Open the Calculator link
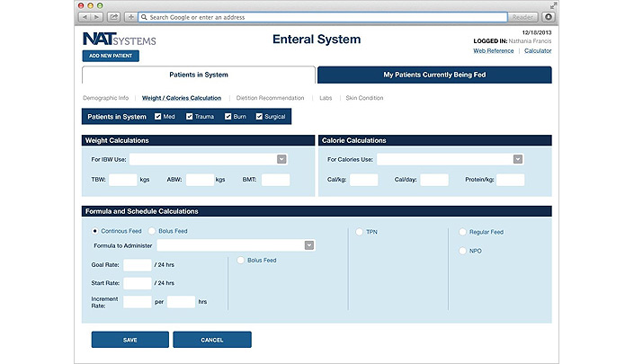The width and height of the screenshot is (634, 364). pos(538,50)
